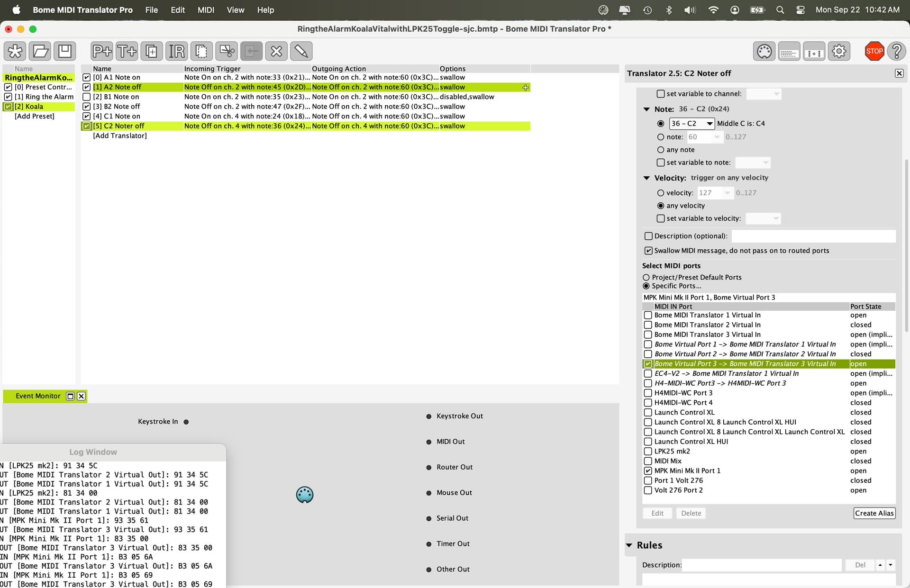The image size is (910, 588).
Task: Click the Create Alias button
Action: click(x=874, y=513)
